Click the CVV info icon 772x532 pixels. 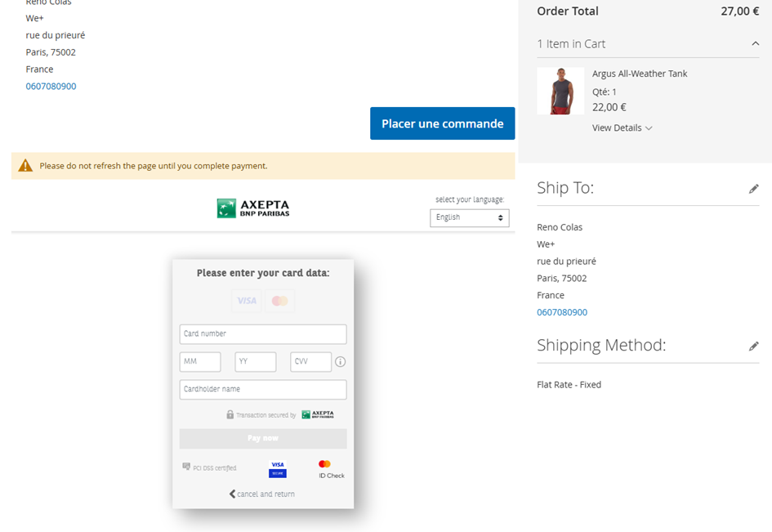pyautogui.click(x=341, y=362)
